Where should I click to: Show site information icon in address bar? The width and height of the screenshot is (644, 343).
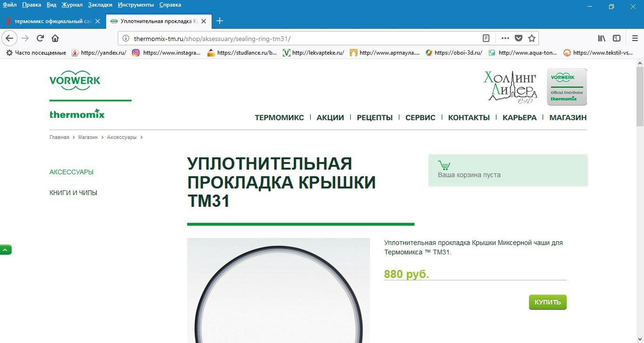[126, 38]
